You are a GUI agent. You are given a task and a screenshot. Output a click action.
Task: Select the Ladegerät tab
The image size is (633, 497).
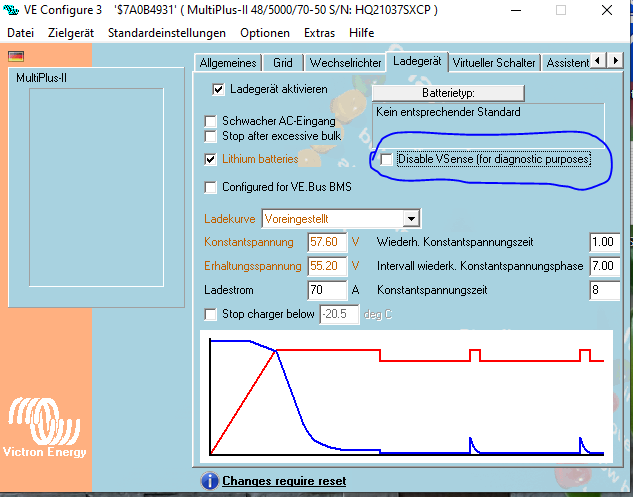coord(417,61)
